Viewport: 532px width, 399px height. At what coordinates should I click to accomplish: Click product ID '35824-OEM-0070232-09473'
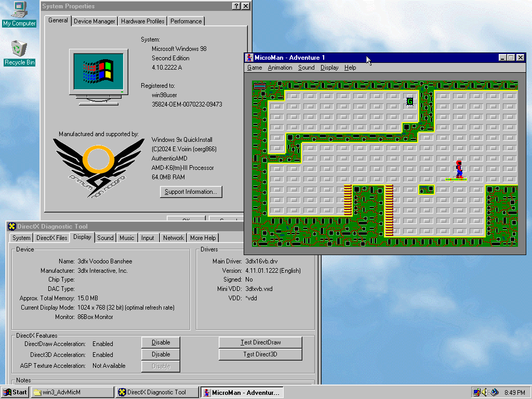[187, 104]
